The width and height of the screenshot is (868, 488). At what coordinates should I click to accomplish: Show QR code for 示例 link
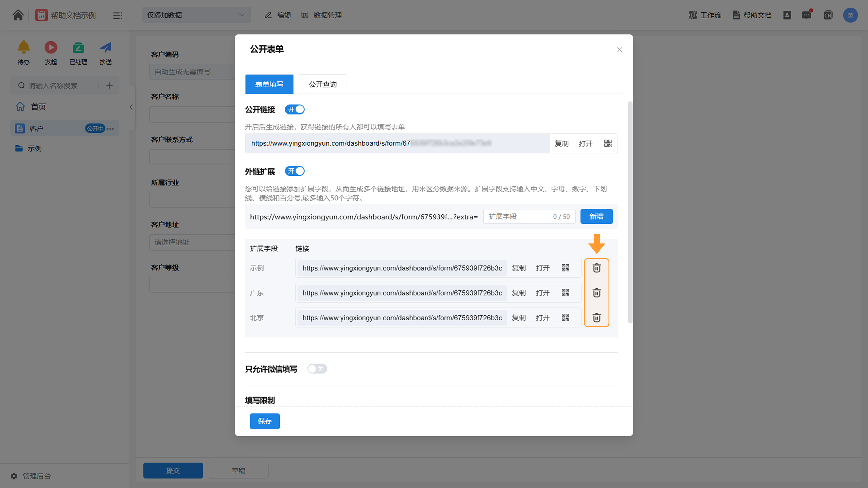click(x=565, y=268)
